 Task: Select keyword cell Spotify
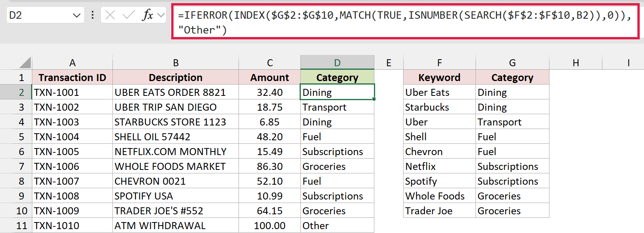(439, 181)
